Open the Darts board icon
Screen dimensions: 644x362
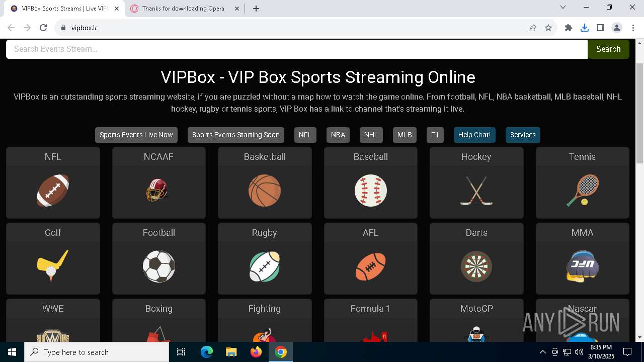[476, 266]
